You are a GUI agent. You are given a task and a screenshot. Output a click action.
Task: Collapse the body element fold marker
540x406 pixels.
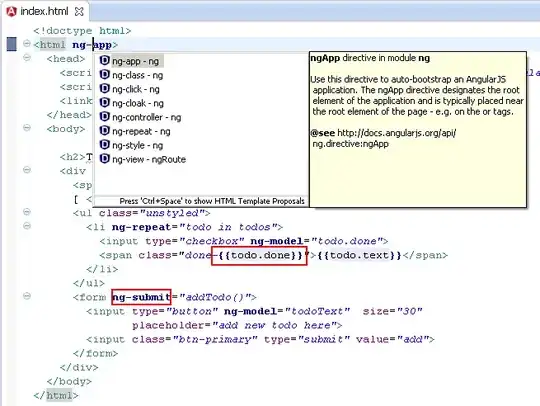point(27,128)
